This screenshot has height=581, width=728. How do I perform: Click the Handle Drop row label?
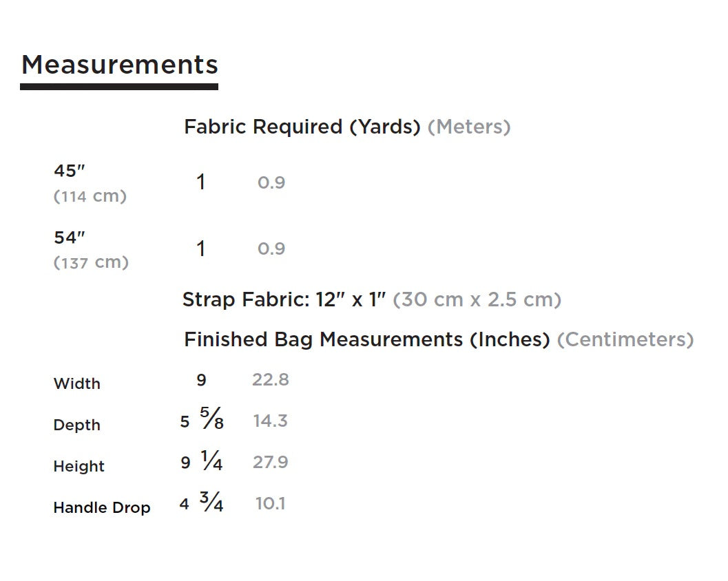tap(101, 507)
